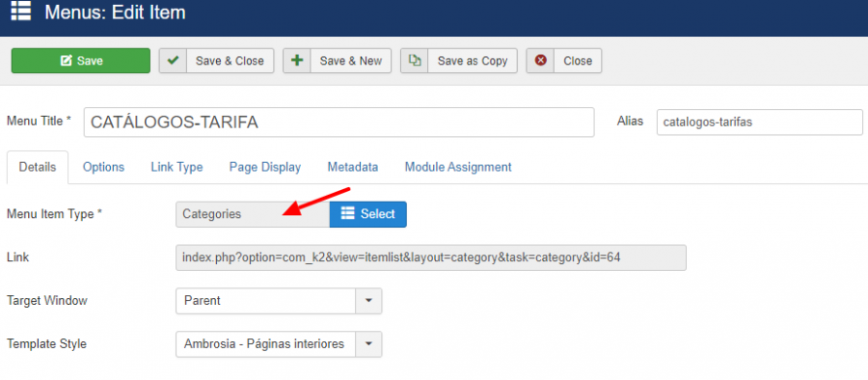Viewport: 868px width, 380px height.
Task: Click the Target Window label
Action: 47,301
